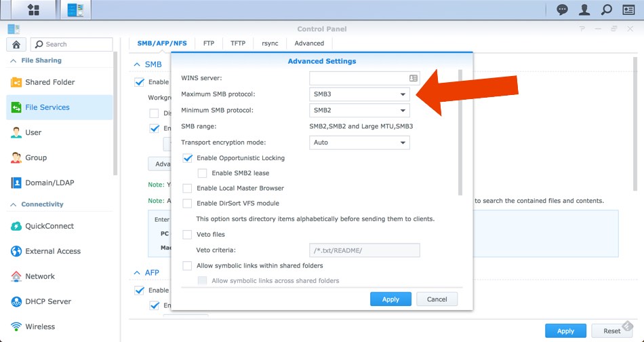Click Cancel in Advanced Settings dialog
The image size is (644, 342).
pyautogui.click(x=437, y=299)
